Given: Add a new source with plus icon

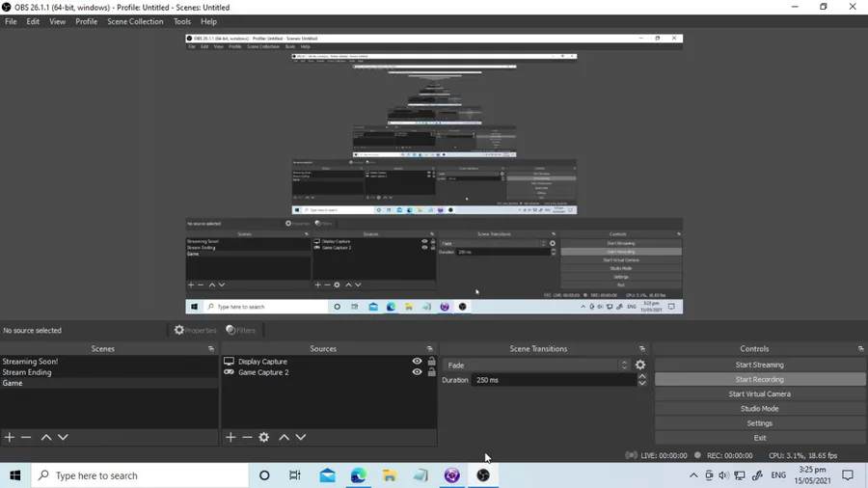Looking at the screenshot, I should tap(231, 437).
